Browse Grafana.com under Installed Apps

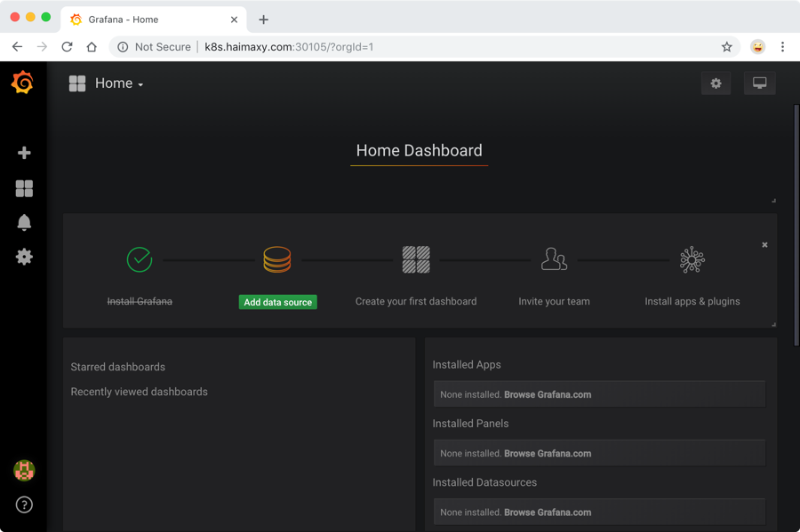point(548,394)
